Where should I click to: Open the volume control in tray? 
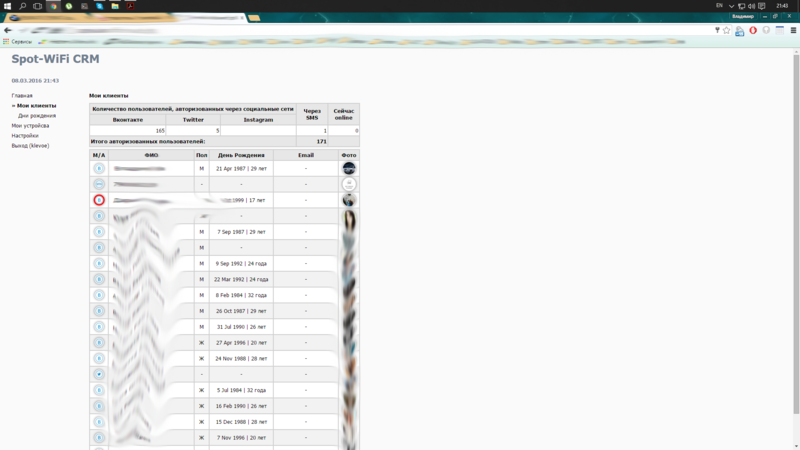click(751, 6)
